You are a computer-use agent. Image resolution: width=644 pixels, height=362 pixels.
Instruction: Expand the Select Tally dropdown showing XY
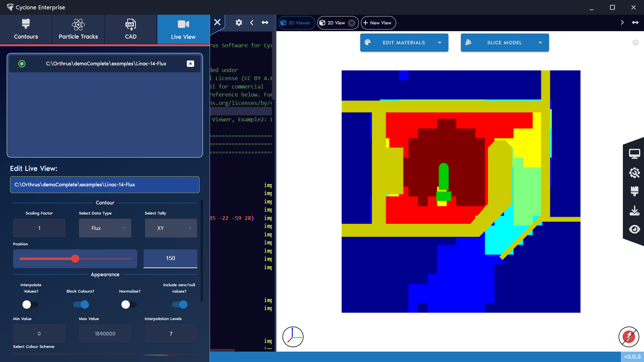click(x=171, y=228)
